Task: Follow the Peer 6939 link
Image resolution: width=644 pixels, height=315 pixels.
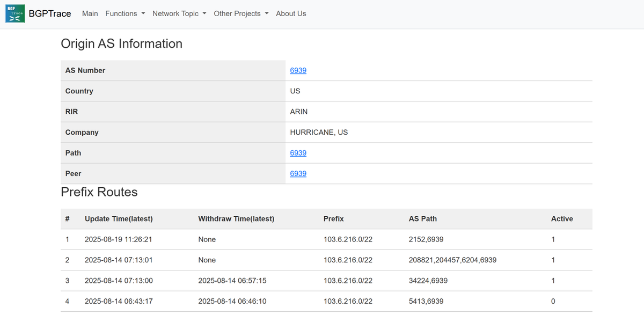Action: 298,173
